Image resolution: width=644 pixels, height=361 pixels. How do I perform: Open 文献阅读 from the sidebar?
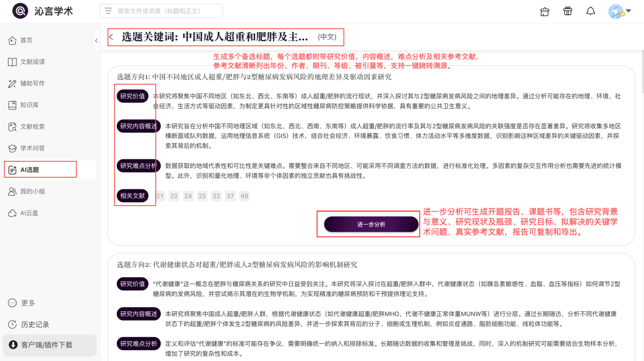pyautogui.click(x=32, y=62)
